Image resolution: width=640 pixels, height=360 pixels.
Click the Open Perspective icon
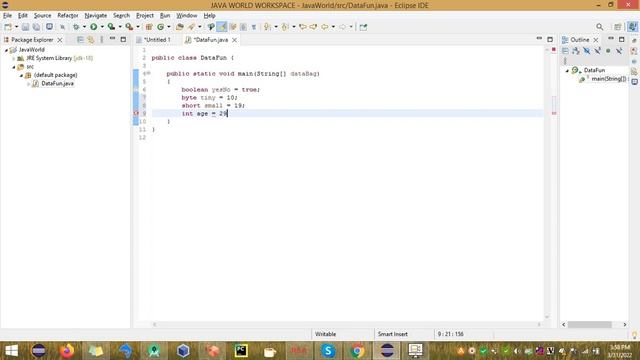pyautogui.click(x=618, y=27)
